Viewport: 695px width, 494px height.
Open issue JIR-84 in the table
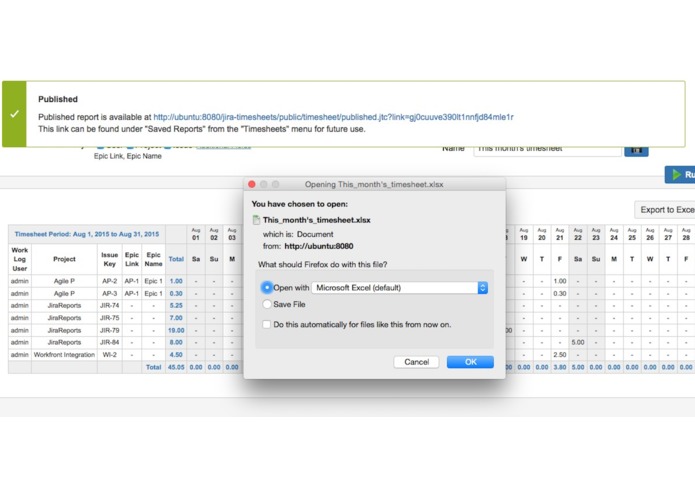109,342
